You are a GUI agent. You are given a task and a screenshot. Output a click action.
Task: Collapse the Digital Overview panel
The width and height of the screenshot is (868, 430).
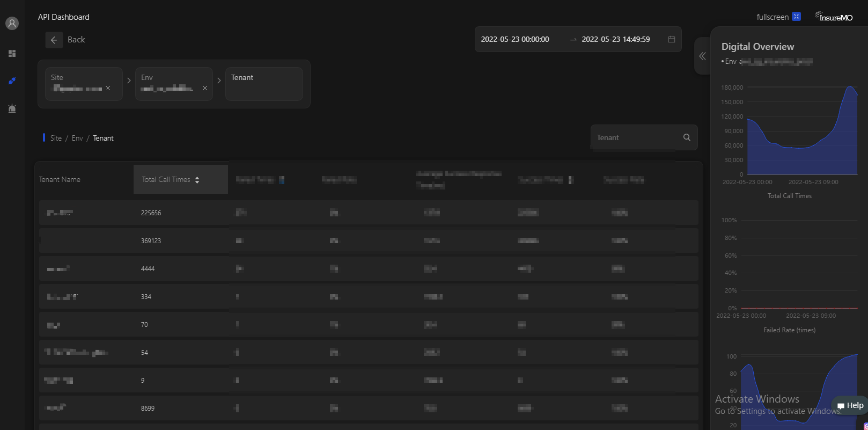[702, 56]
